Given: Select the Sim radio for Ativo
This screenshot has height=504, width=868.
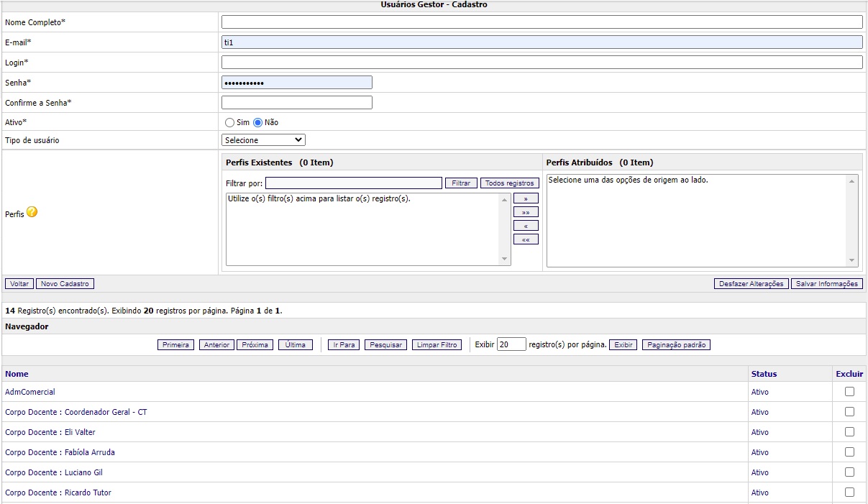Looking at the screenshot, I should tap(230, 123).
